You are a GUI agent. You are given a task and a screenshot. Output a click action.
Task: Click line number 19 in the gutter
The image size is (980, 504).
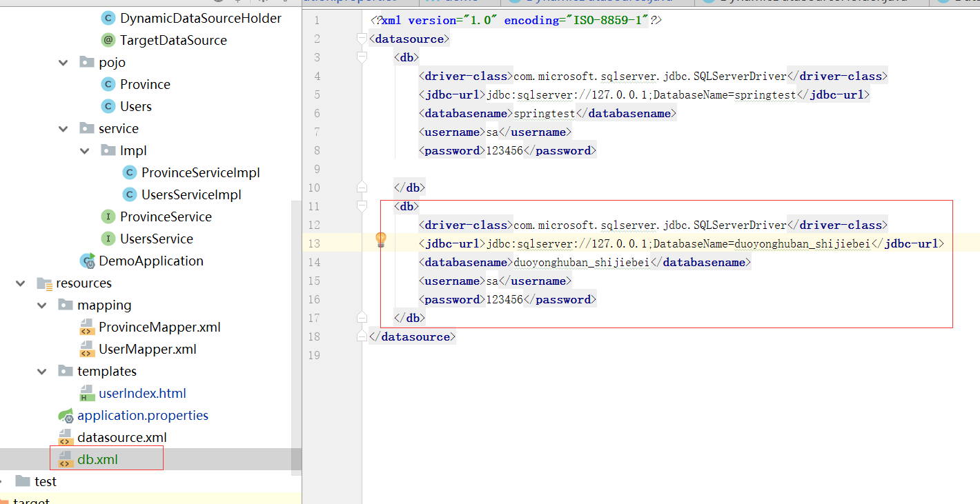[x=313, y=355]
